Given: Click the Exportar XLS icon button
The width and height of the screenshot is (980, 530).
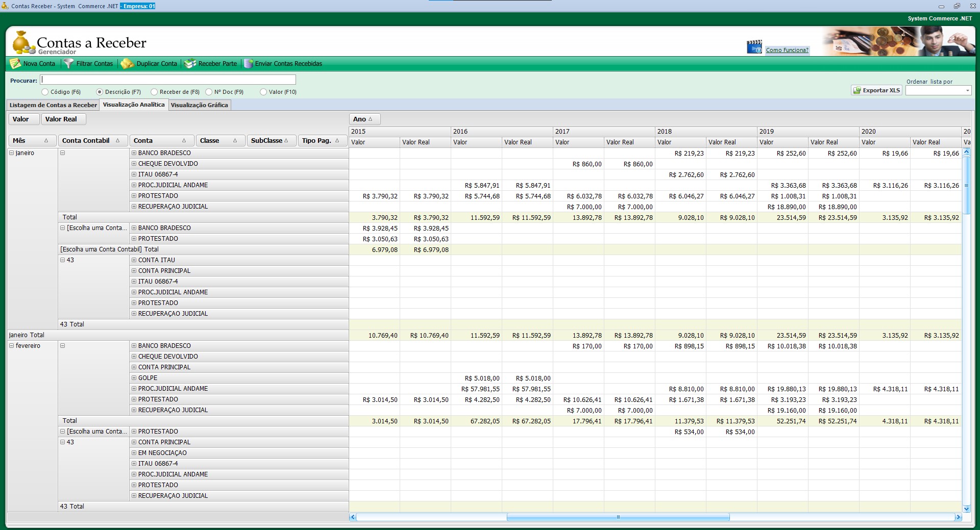Looking at the screenshot, I should [857, 90].
